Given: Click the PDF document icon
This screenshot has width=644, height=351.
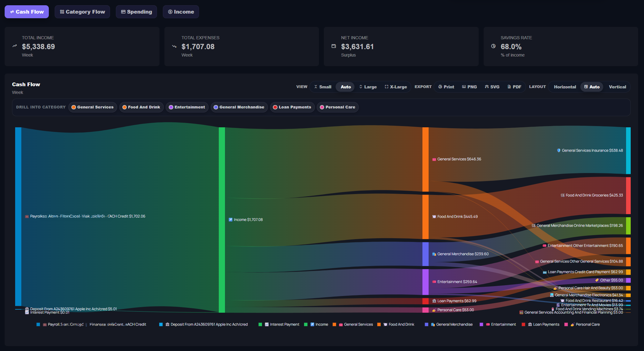Looking at the screenshot, I should [x=509, y=87].
